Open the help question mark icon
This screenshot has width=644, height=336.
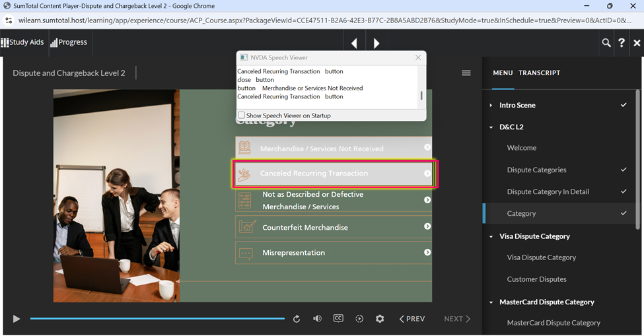click(622, 43)
